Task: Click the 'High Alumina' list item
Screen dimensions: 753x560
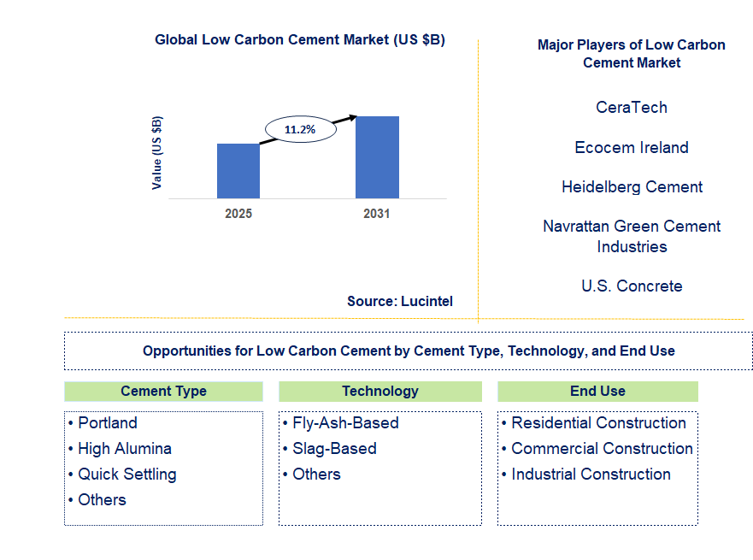Action: 125,449
